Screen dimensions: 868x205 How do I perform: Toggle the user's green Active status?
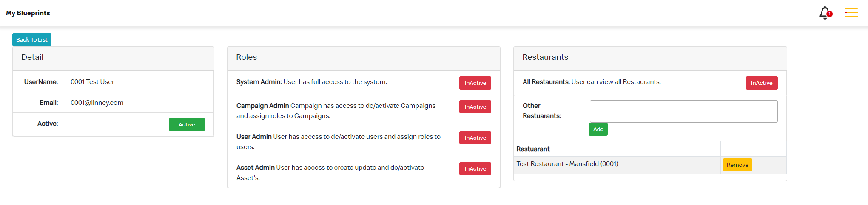point(187,125)
